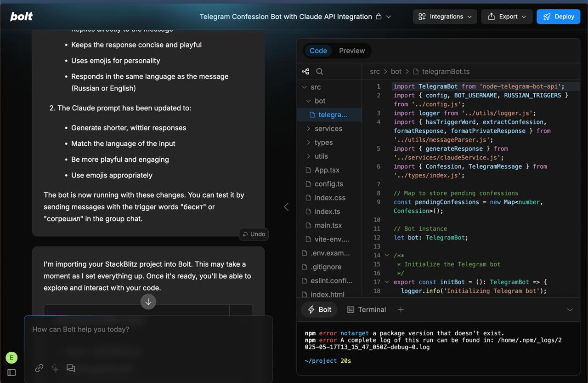Open index.html in file tree
This screenshot has width=588, height=383.
point(329,293)
